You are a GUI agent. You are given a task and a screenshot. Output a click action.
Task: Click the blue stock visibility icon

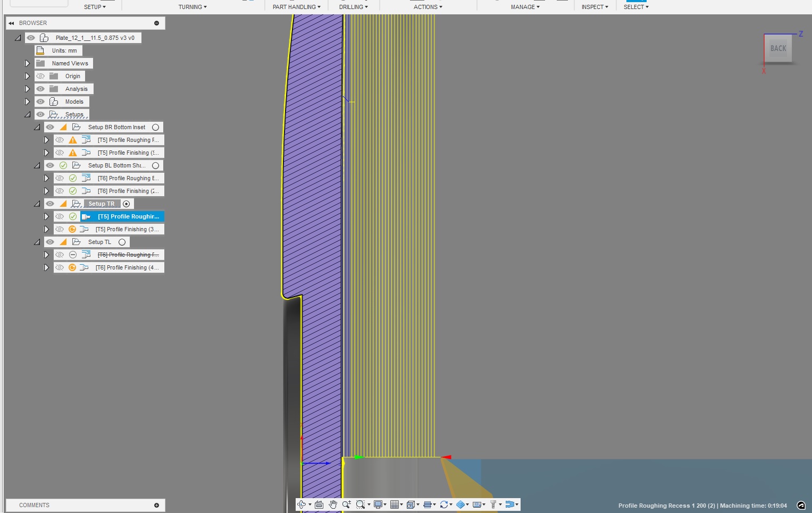click(x=462, y=504)
